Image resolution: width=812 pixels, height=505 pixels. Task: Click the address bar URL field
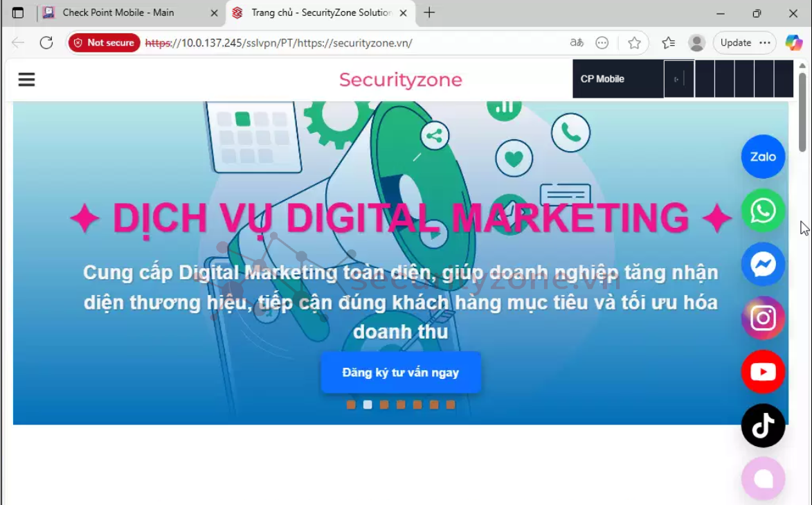(x=346, y=43)
